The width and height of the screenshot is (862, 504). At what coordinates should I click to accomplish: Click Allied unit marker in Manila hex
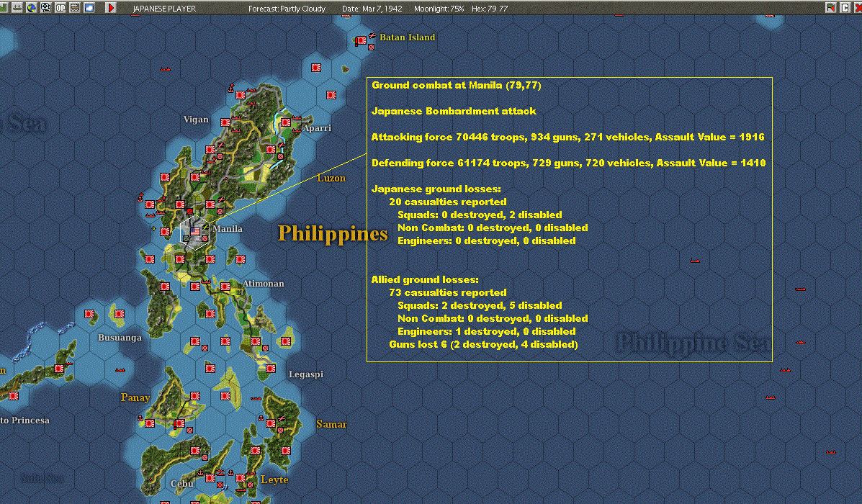pyautogui.click(x=186, y=238)
